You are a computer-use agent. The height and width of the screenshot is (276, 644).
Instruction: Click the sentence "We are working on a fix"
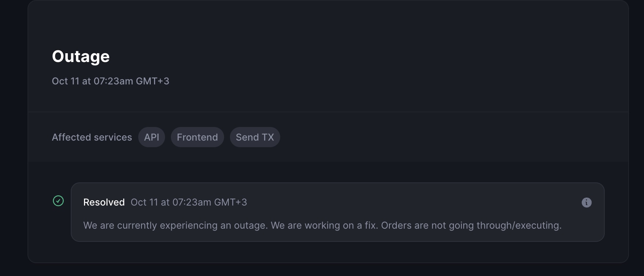point(324,225)
